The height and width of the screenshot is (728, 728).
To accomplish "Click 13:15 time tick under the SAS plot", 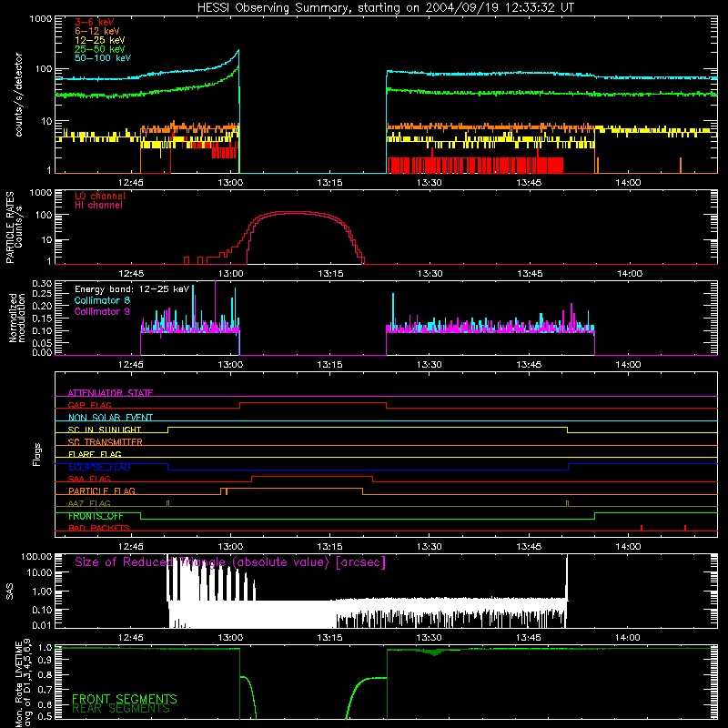I will click(329, 638).
